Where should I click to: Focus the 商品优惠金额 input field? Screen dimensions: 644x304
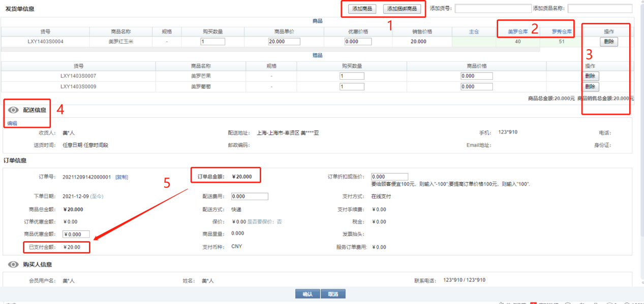(76, 234)
